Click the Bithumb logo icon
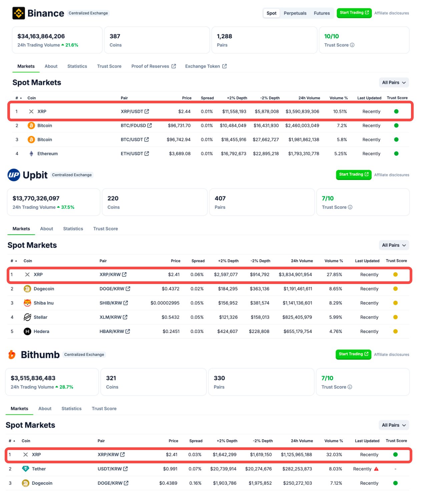Image resolution: width=423 pixels, height=504 pixels. [x=12, y=355]
